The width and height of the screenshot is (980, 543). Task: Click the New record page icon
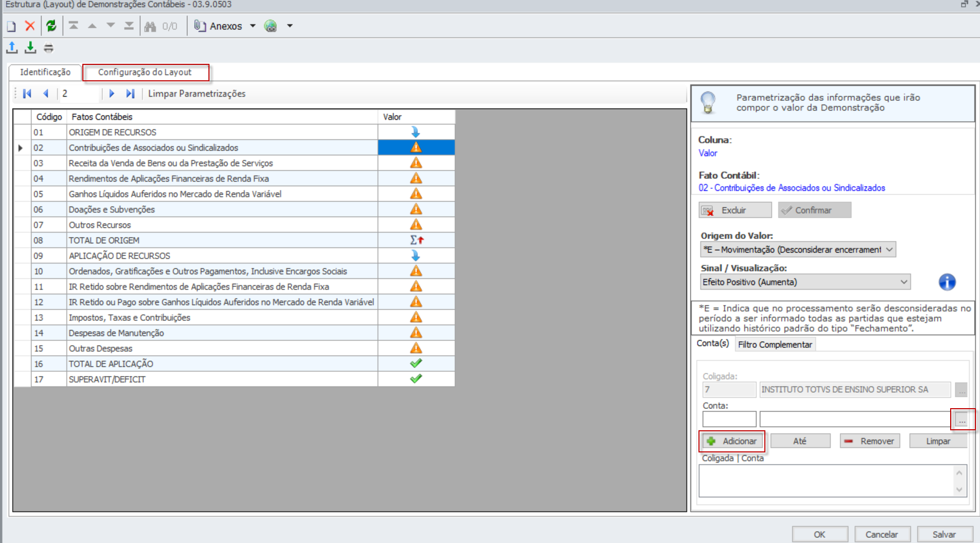(11, 26)
